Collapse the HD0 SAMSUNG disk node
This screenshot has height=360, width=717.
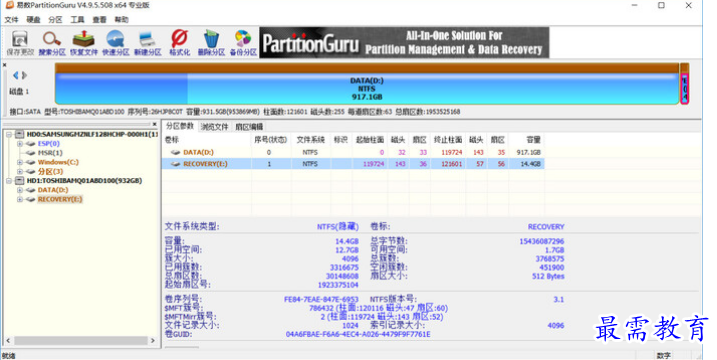9,134
